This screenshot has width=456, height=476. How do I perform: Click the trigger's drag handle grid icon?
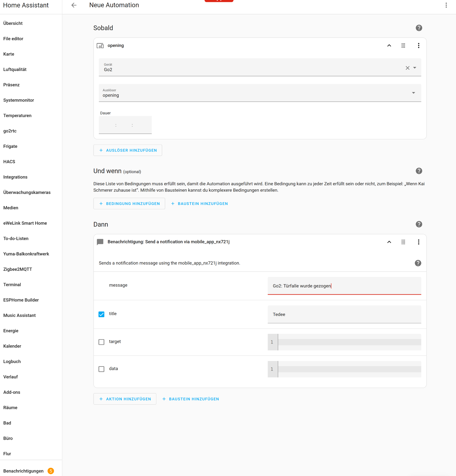pyautogui.click(x=403, y=46)
